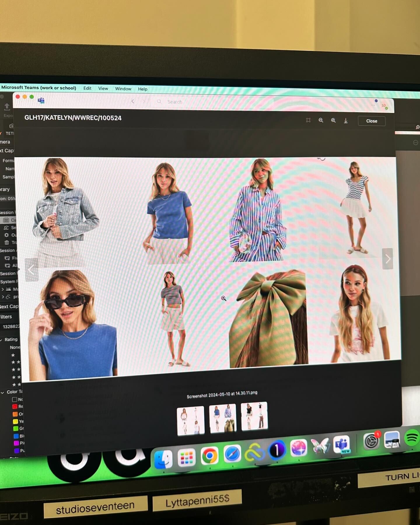Collapse the Color Tag filter section
This screenshot has width=420, height=525.
[3, 392]
